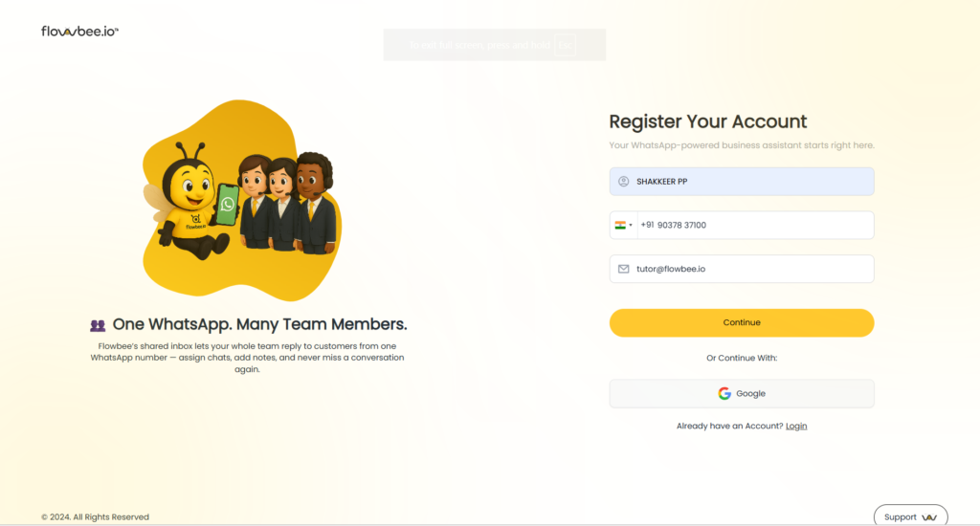The image size is (980, 526).
Task: Click the user profile icon in name field
Action: click(x=624, y=182)
